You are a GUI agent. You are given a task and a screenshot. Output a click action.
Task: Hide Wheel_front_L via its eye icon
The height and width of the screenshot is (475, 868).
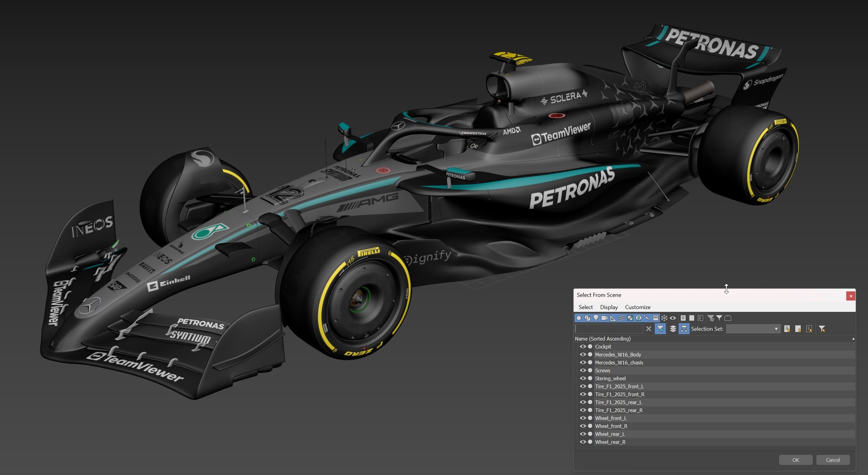click(583, 418)
